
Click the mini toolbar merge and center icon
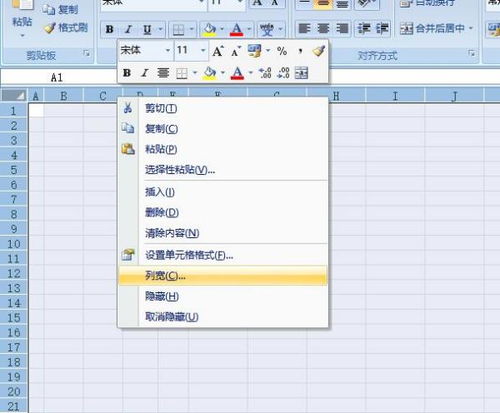[301, 73]
